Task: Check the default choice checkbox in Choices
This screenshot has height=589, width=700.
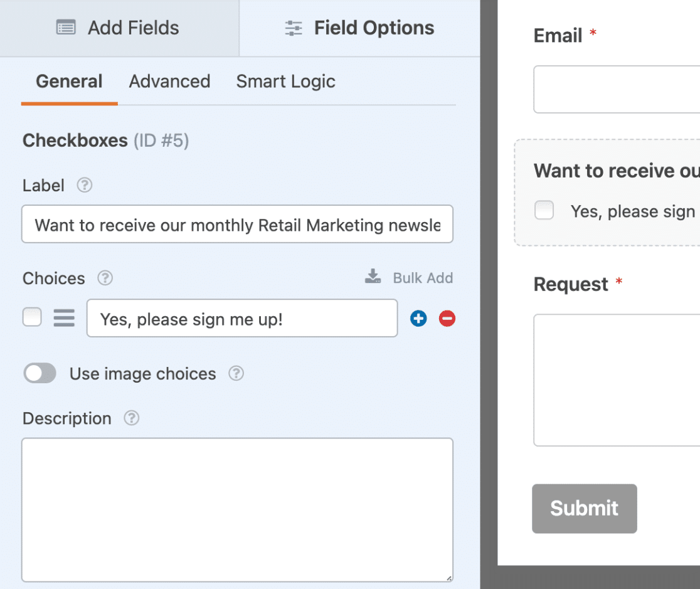Action: click(32, 317)
